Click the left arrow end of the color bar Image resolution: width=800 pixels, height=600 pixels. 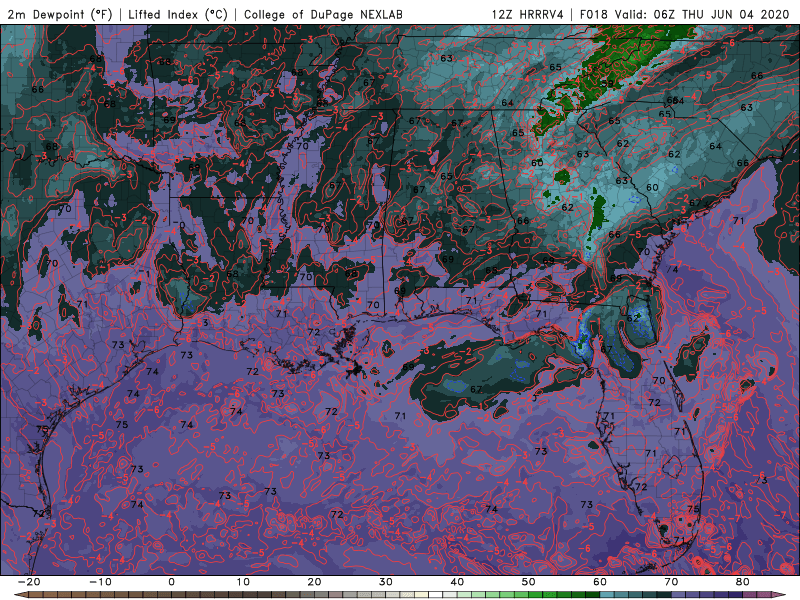(x=19, y=595)
